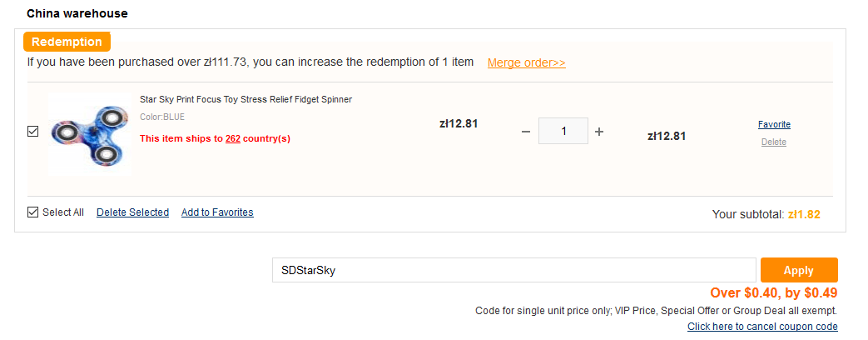
Task: Click the Color:BLUE attribute label
Action: [x=162, y=117]
